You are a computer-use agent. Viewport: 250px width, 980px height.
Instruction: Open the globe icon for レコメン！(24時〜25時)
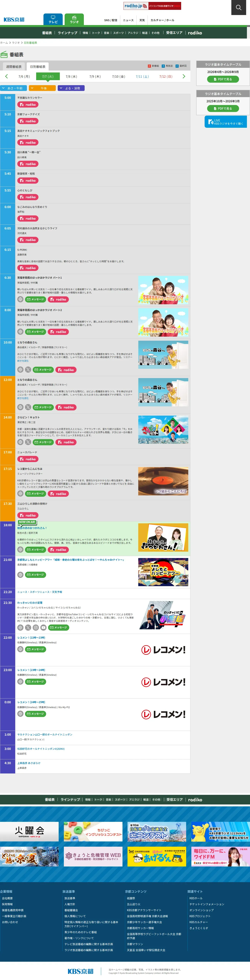pyautogui.click(x=21, y=714)
